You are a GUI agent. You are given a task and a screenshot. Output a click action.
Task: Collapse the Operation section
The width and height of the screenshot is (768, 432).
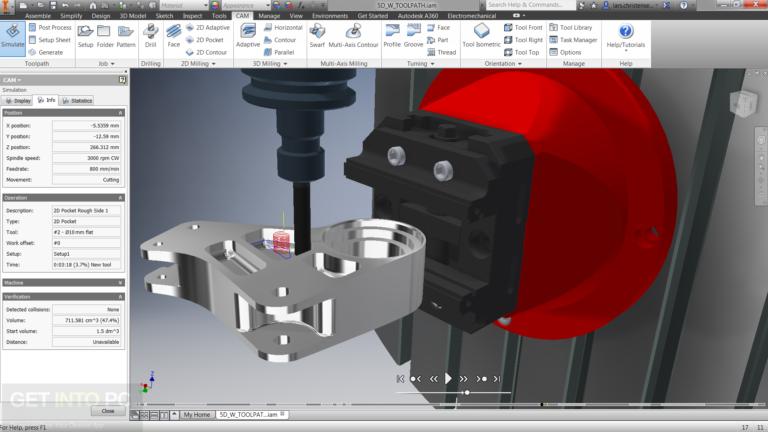tap(120, 198)
